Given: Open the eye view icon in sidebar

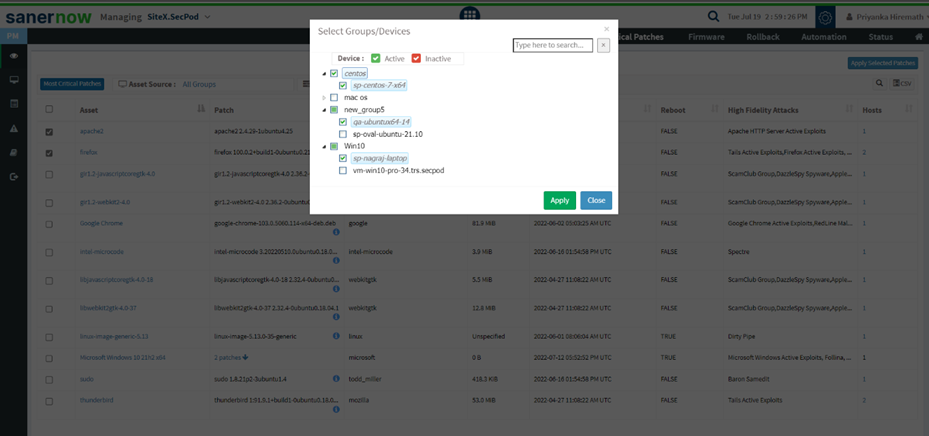Looking at the screenshot, I should (x=14, y=56).
